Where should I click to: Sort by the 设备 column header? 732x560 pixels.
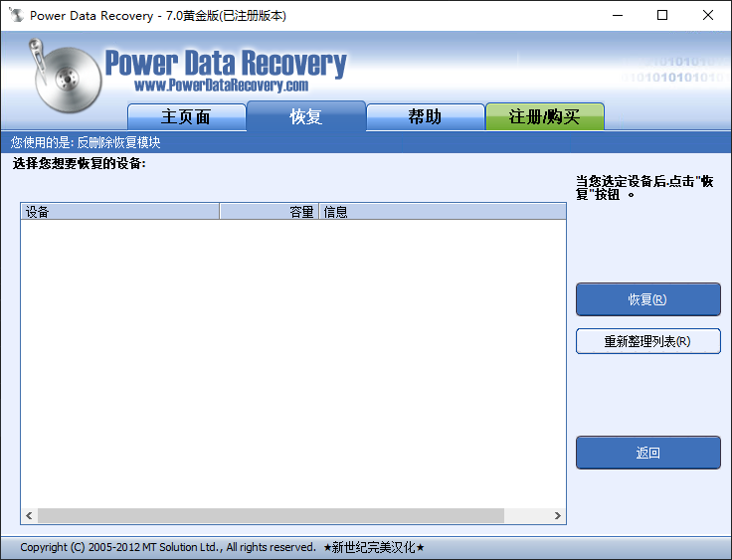click(x=119, y=212)
